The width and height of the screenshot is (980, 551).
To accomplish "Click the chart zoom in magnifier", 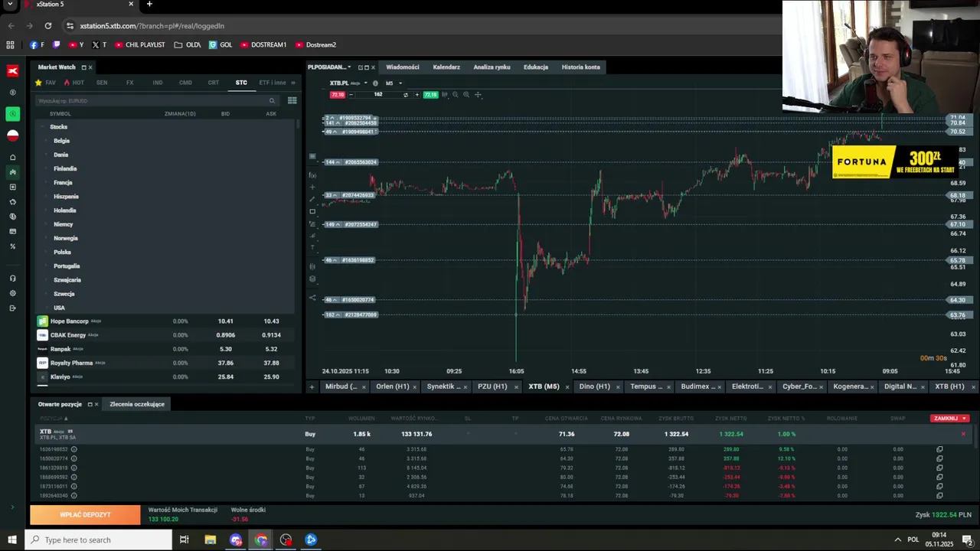I will point(466,95).
